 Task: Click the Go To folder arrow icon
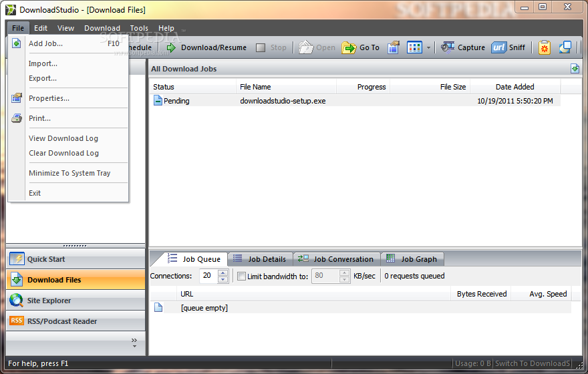pyautogui.click(x=349, y=47)
